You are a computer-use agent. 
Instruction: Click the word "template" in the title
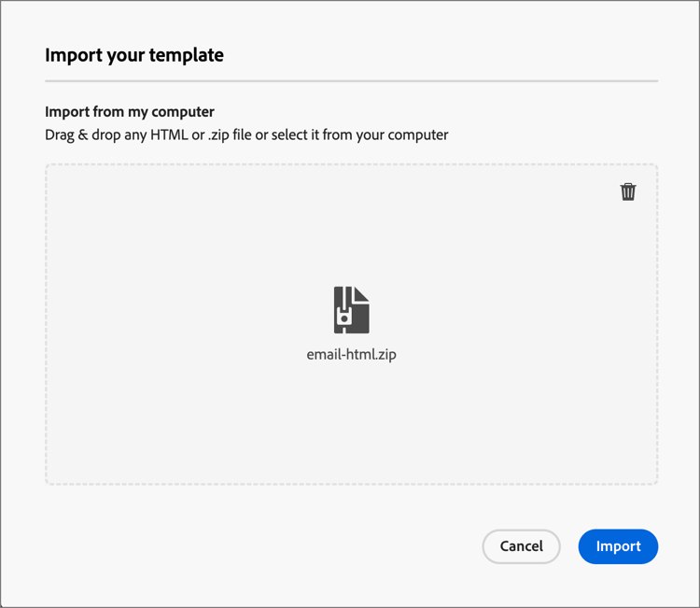click(x=189, y=55)
